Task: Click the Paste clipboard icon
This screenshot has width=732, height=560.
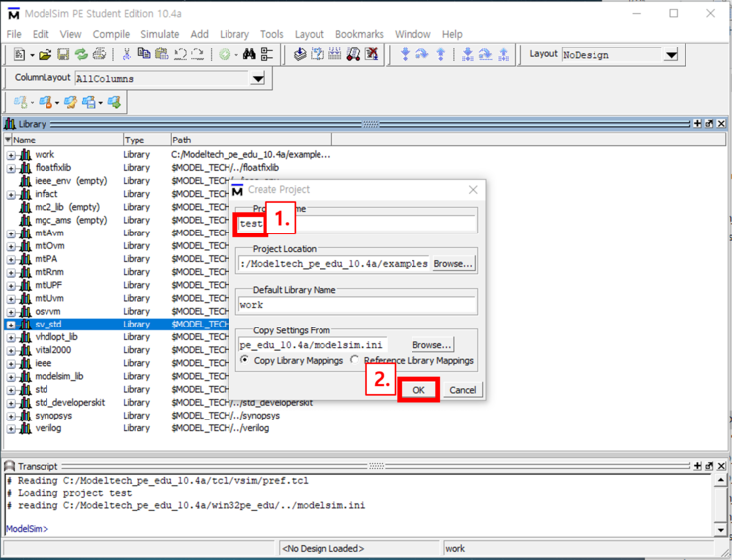Action: tap(161, 54)
